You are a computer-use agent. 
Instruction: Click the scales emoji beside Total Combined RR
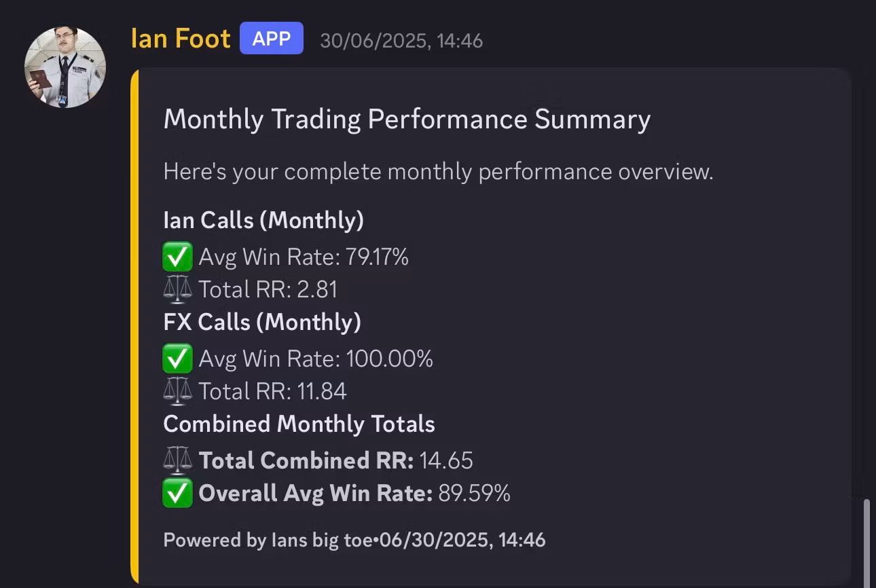point(177,460)
